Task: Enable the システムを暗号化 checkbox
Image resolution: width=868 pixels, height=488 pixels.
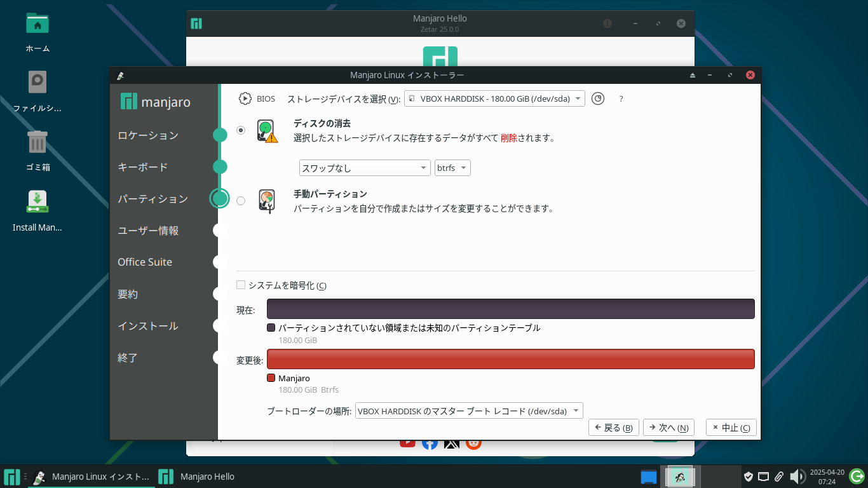Action: click(241, 285)
